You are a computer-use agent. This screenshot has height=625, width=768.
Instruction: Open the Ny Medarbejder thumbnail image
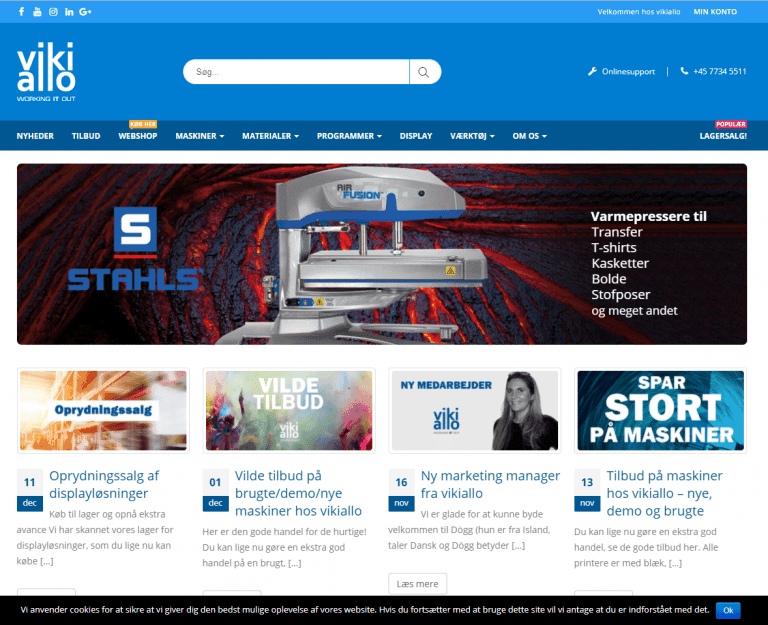(475, 410)
